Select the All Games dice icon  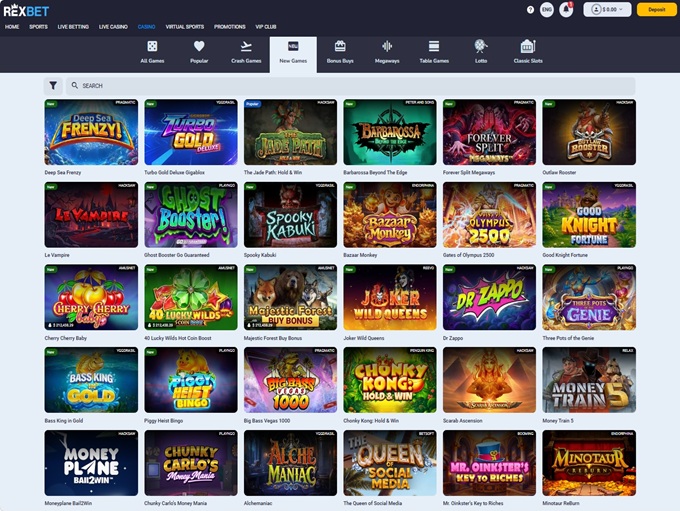coord(152,46)
